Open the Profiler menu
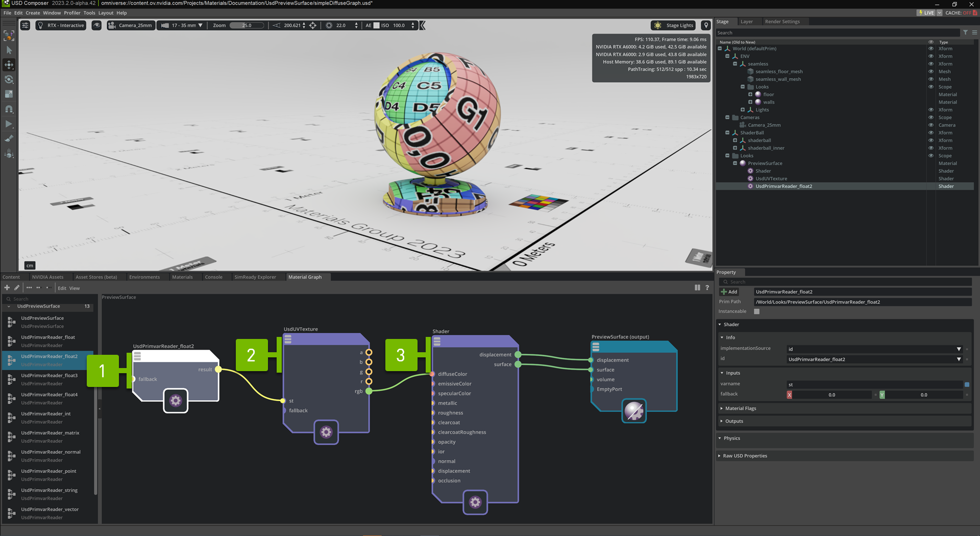980x536 pixels. pos(72,13)
